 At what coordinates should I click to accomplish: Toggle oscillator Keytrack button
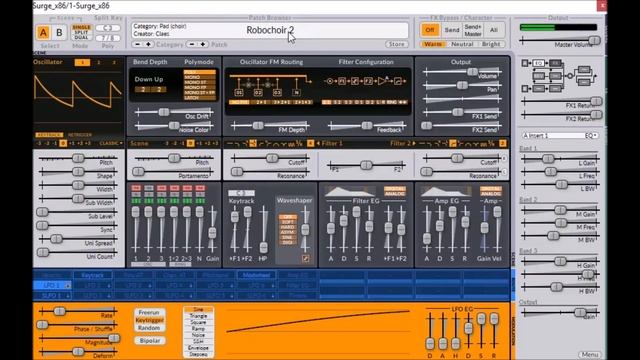(49, 135)
